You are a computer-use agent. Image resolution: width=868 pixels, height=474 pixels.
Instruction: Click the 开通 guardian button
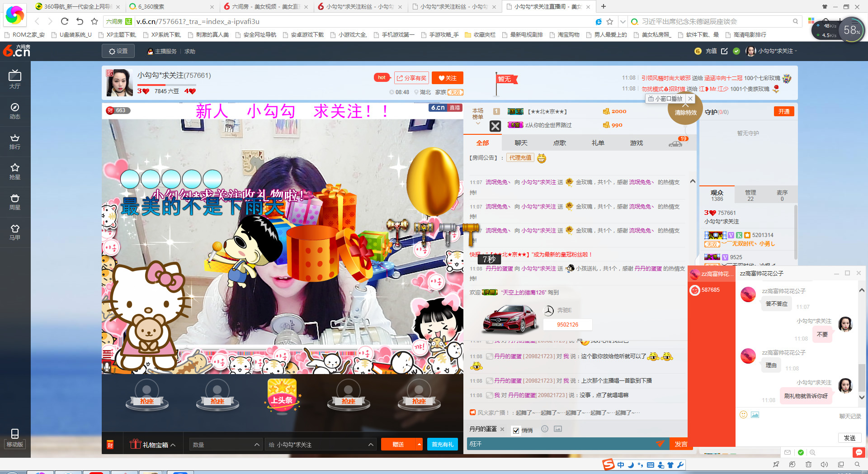coord(784,112)
